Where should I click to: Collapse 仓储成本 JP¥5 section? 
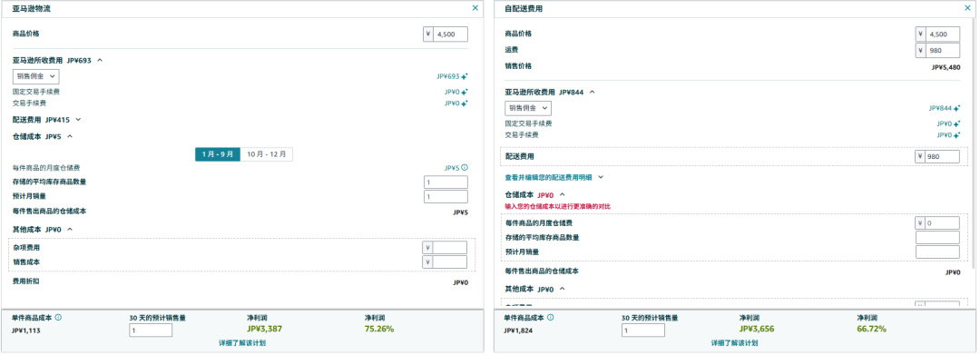[x=70, y=135]
